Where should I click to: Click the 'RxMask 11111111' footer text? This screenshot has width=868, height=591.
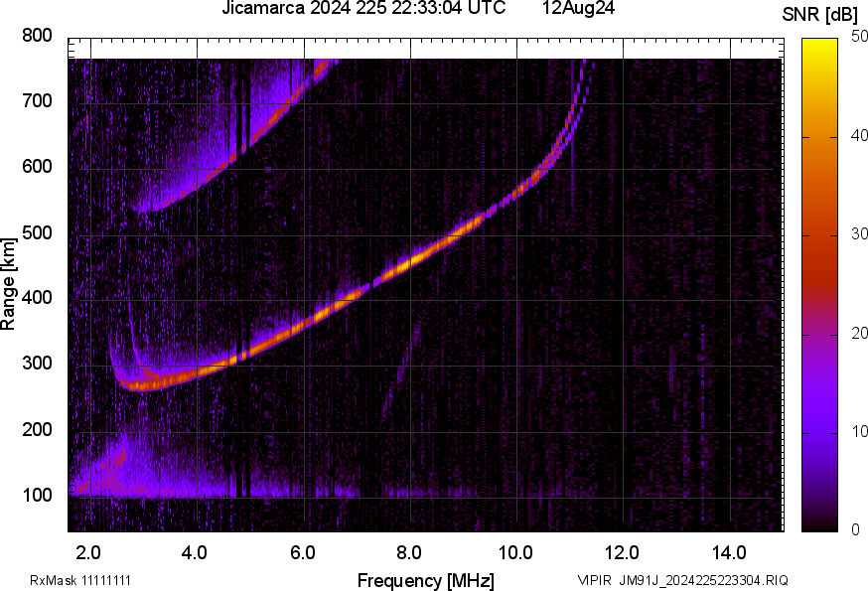[80, 580]
